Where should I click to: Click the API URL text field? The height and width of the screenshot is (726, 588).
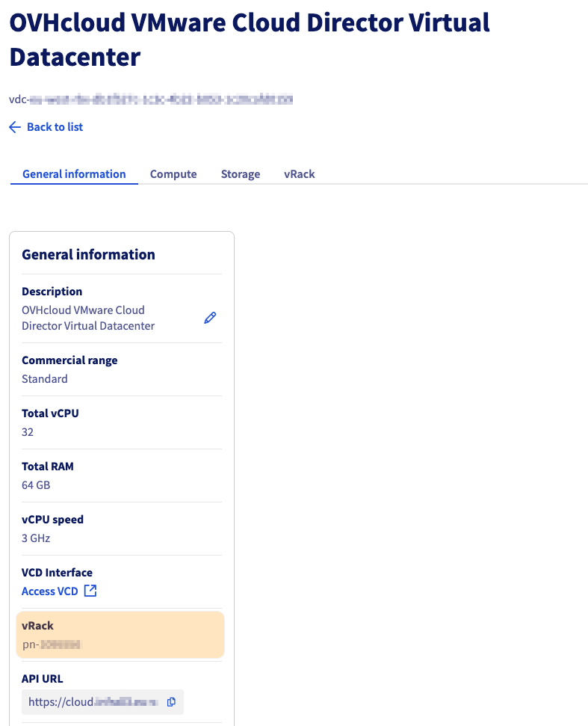[93, 702]
